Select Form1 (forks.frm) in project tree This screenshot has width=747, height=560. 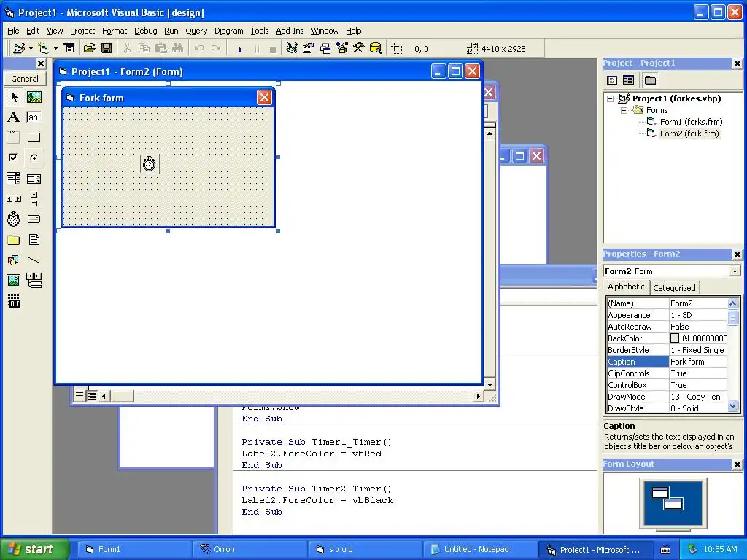click(x=691, y=122)
